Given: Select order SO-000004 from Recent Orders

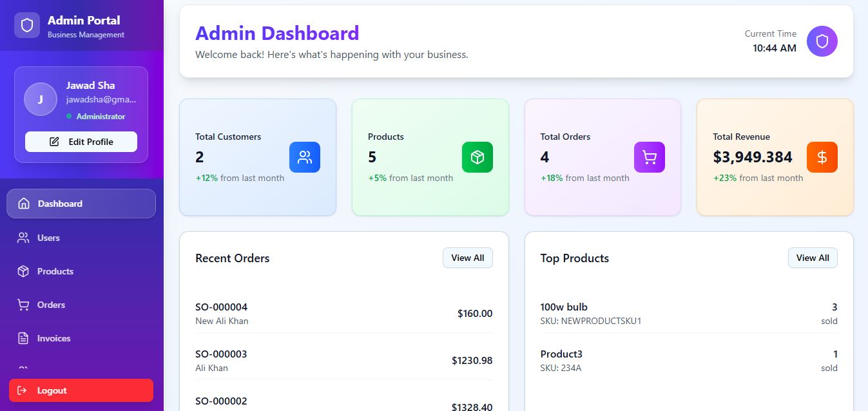Looking at the screenshot, I should coord(221,307).
